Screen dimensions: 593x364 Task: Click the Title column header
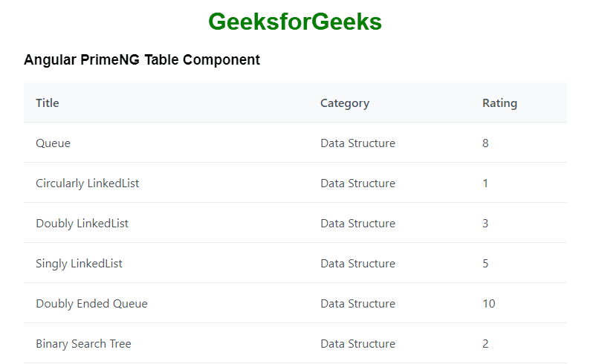(48, 103)
